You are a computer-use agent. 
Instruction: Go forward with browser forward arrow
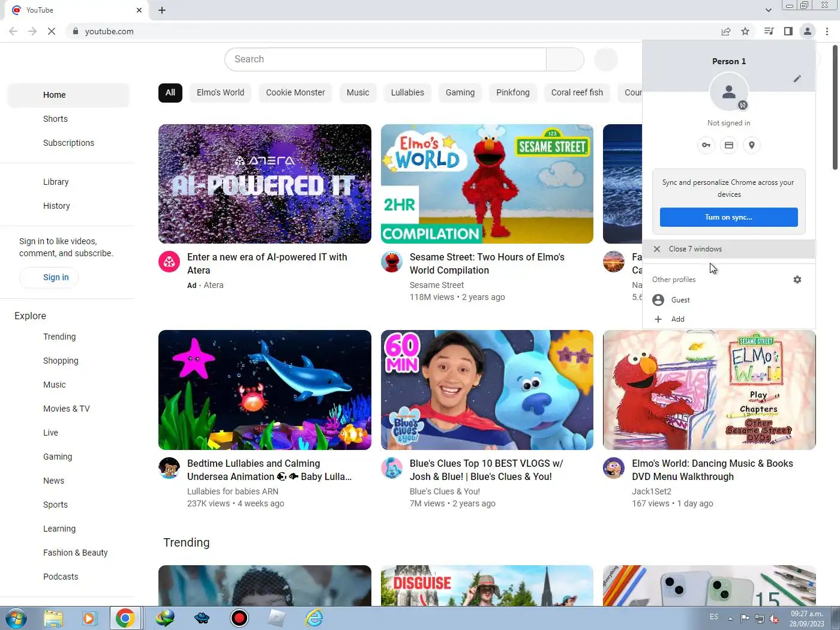(x=32, y=31)
